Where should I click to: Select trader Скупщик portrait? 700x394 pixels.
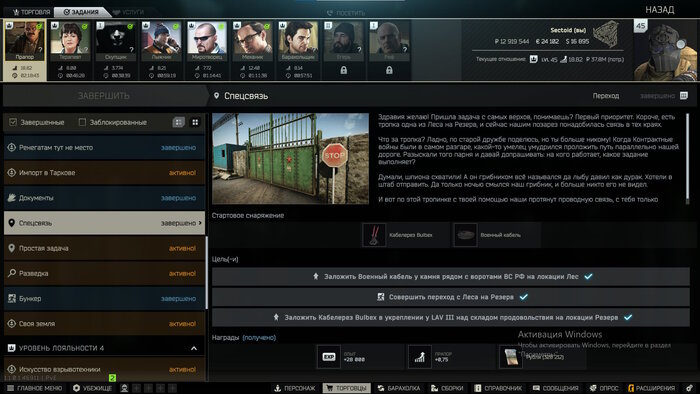click(116, 41)
